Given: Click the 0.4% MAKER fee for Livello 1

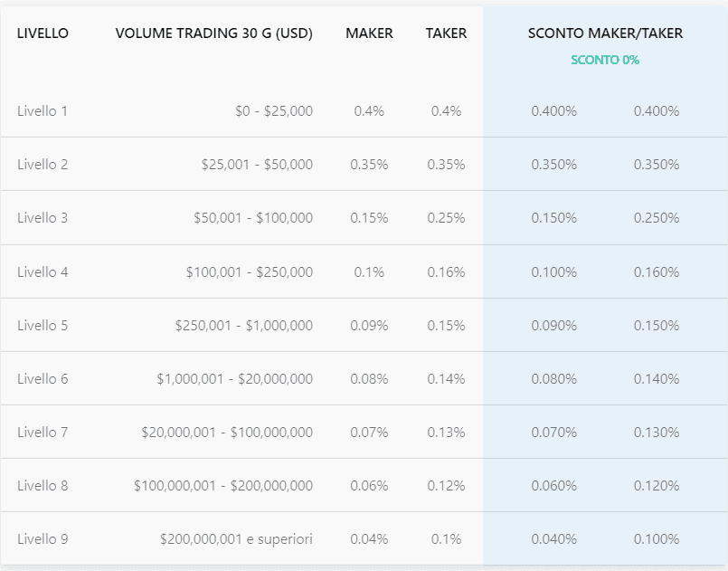Looking at the screenshot, I should coord(369,111).
